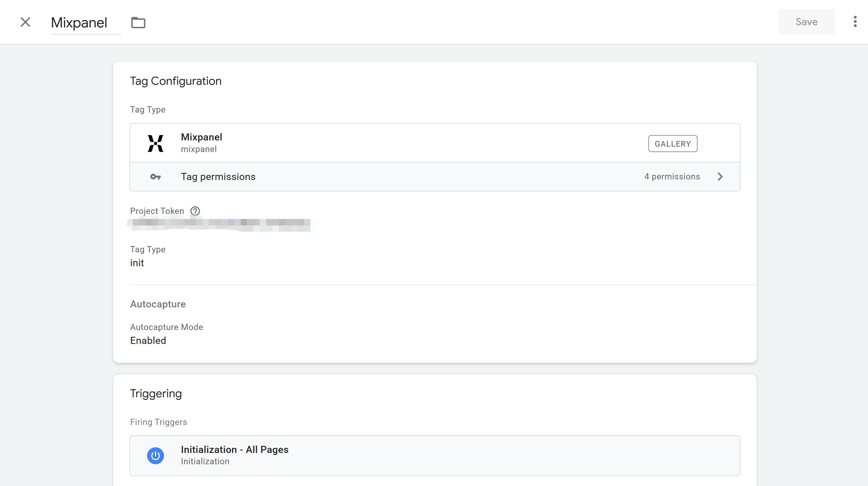Click the 4 permissions label
Screen dimensions: 868x486
pos(672,177)
